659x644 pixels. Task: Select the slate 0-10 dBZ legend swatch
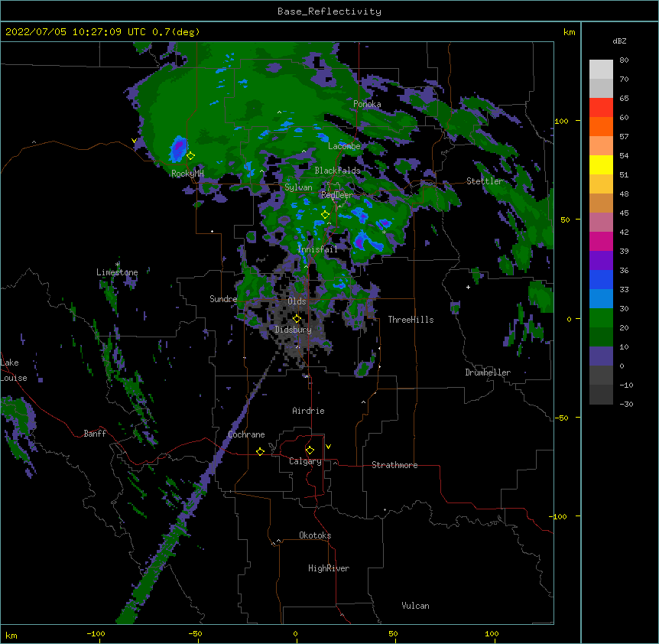click(601, 356)
